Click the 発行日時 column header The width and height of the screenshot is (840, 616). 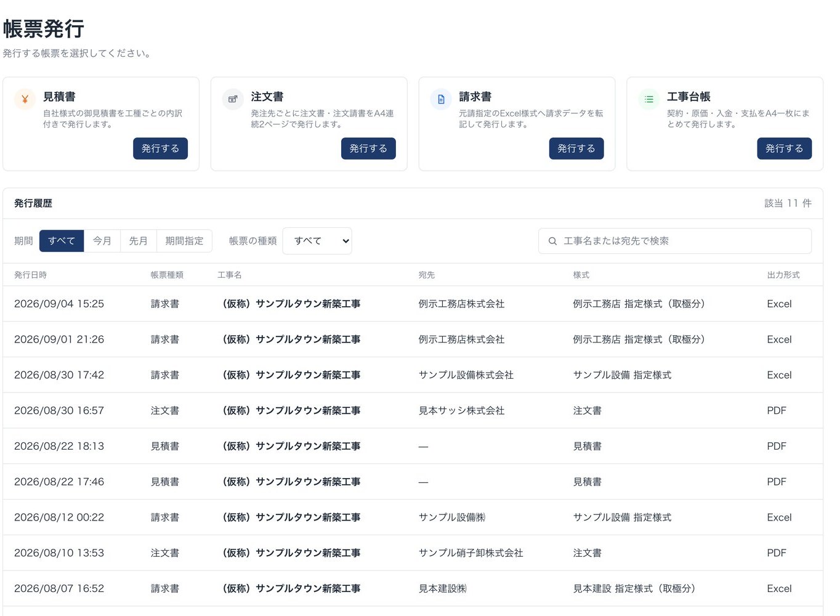click(31, 275)
